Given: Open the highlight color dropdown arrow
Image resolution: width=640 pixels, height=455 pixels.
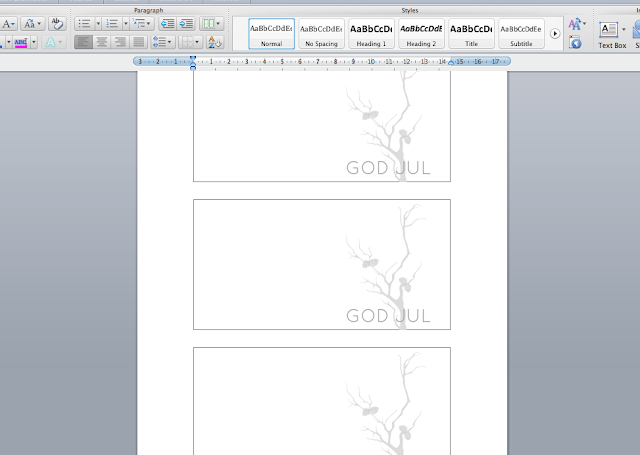Looking at the screenshot, I should point(34,42).
